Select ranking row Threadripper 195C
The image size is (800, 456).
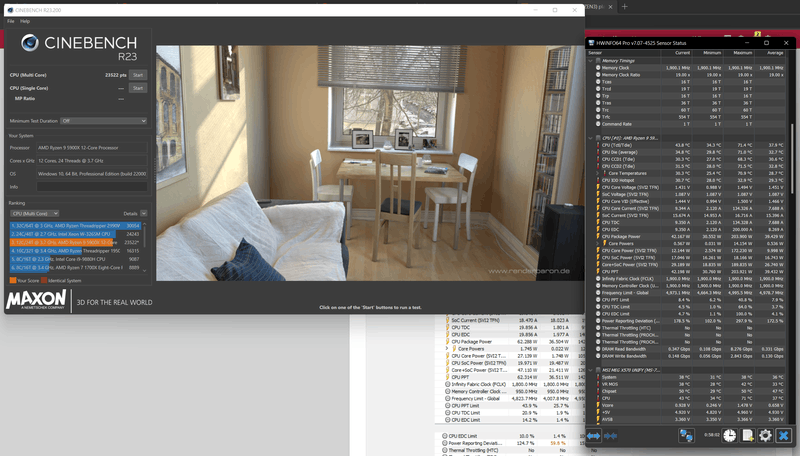75,251
